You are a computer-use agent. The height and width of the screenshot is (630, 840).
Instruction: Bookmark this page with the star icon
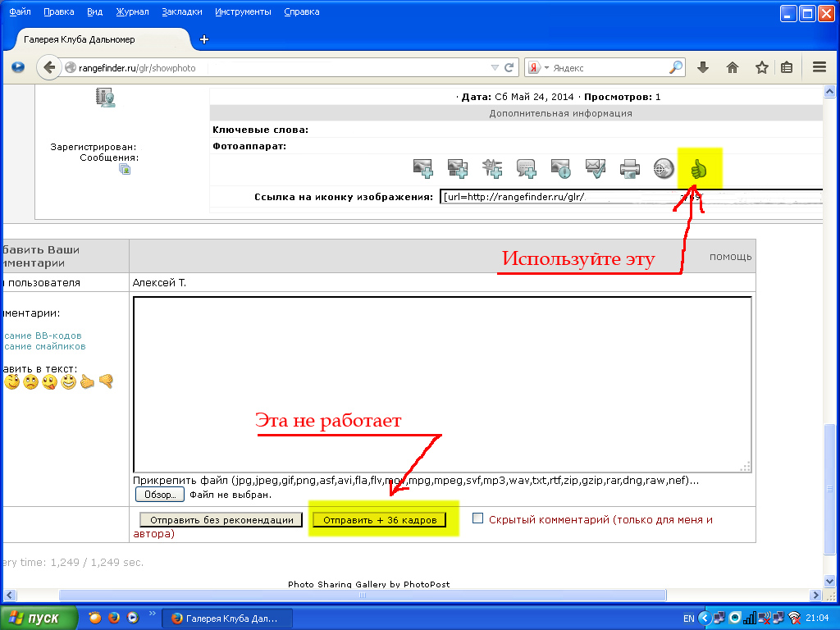tap(762, 67)
